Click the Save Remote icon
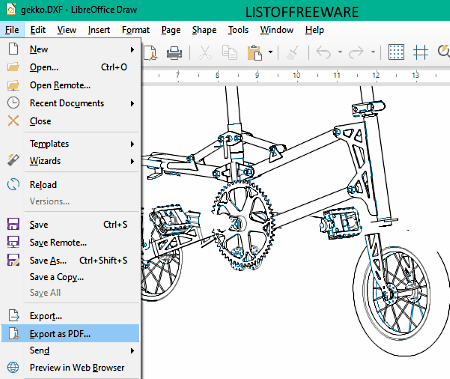The image size is (450, 379). pyautogui.click(x=13, y=242)
